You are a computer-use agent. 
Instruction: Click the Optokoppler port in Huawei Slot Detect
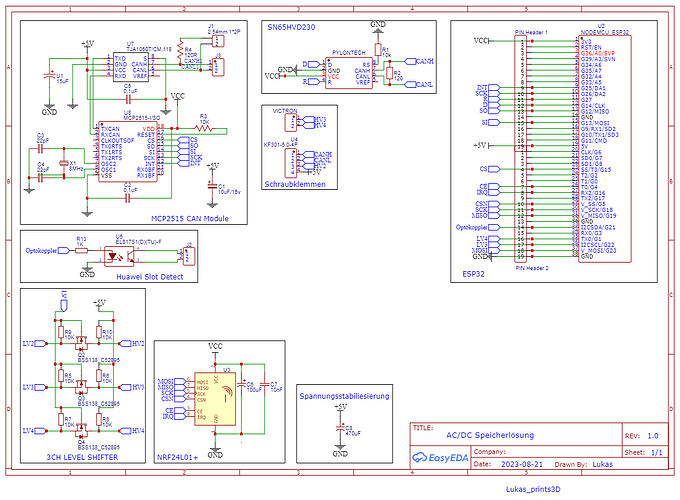47,250
